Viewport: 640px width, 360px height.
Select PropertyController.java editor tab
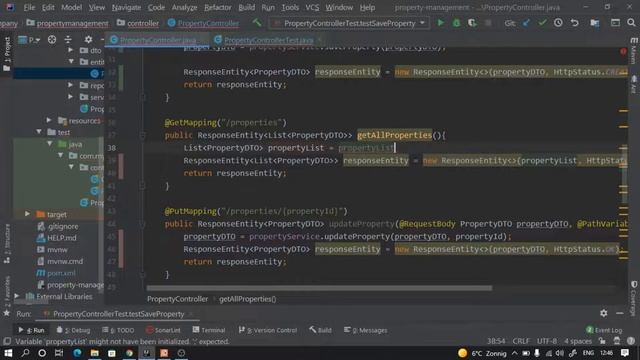pos(158,40)
